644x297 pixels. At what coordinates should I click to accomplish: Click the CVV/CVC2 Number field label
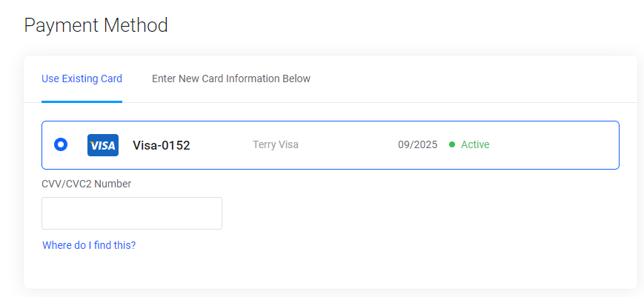tap(86, 184)
